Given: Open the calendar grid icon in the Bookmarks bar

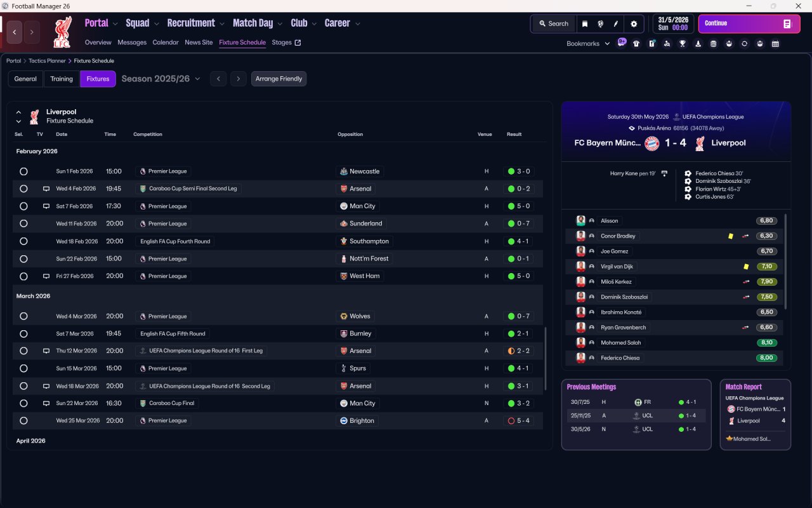Looking at the screenshot, I should click(x=775, y=44).
